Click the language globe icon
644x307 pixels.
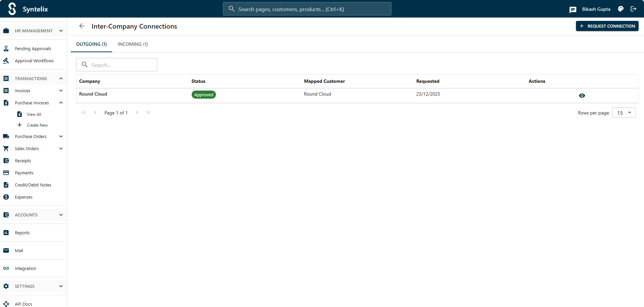click(620, 9)
